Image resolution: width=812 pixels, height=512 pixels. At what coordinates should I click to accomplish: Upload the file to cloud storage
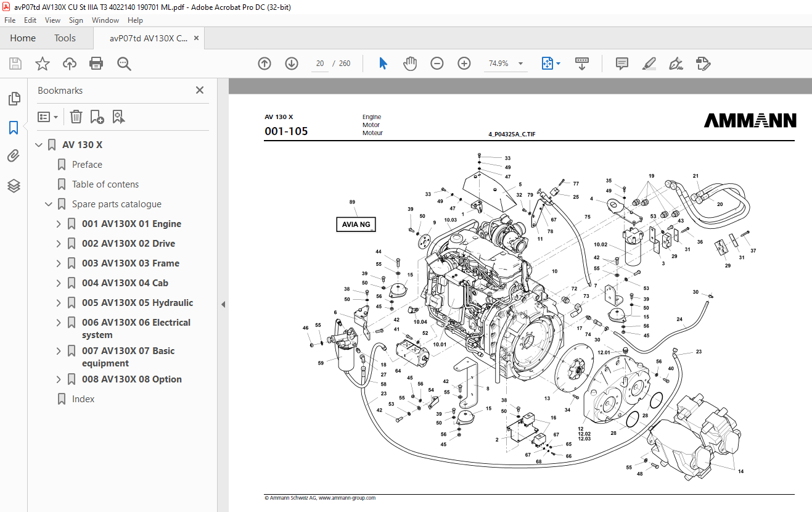pos(70,64)
